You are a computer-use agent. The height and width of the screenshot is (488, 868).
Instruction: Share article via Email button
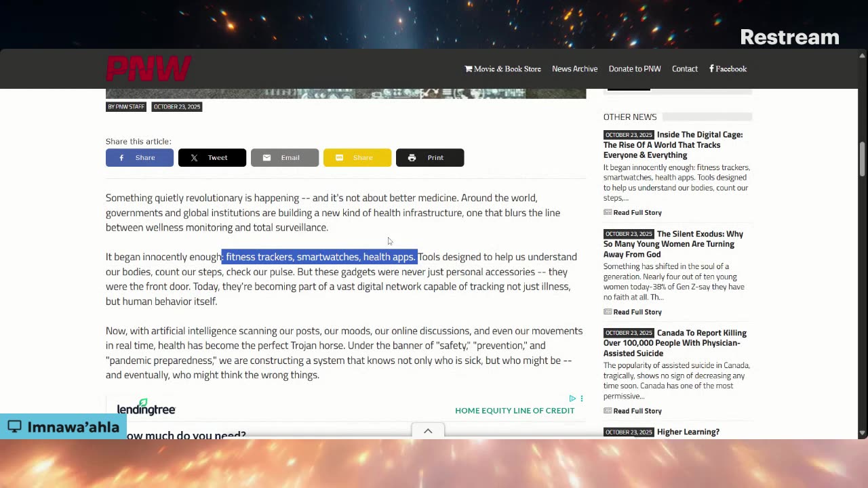pyautogui.click(x=285, y=157)
